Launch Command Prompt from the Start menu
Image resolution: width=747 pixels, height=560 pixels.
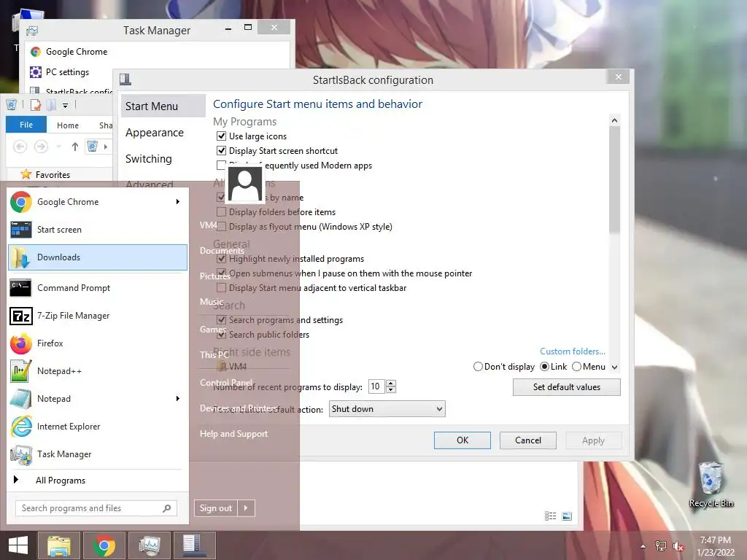[x=98, y=287]
